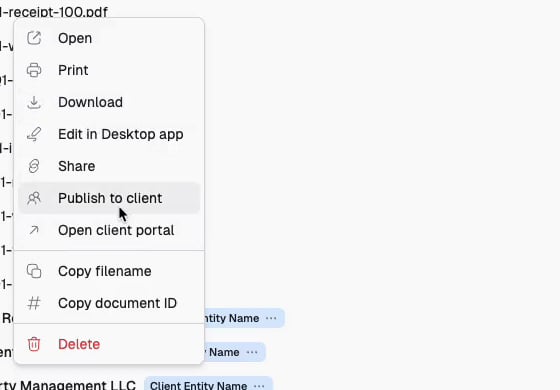This screenshot has height=390, width=560.
Task: Select Copy filename entry
Action: coord(109,271)
